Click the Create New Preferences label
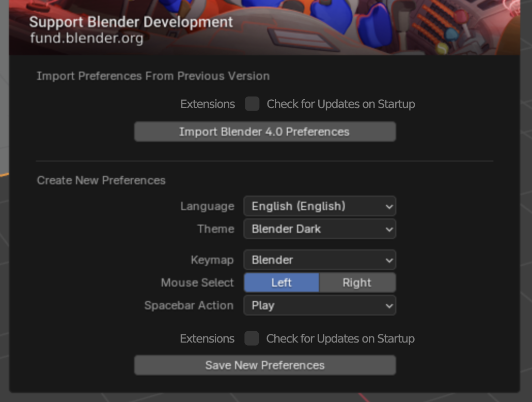This screenshot has height=402, width=532. click(x=101, y=180)
